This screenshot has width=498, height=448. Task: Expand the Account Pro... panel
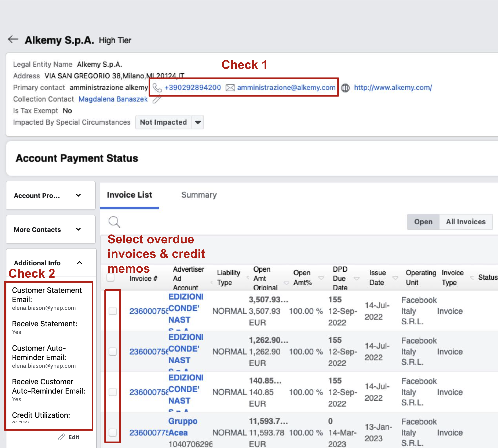click(78, 196)
